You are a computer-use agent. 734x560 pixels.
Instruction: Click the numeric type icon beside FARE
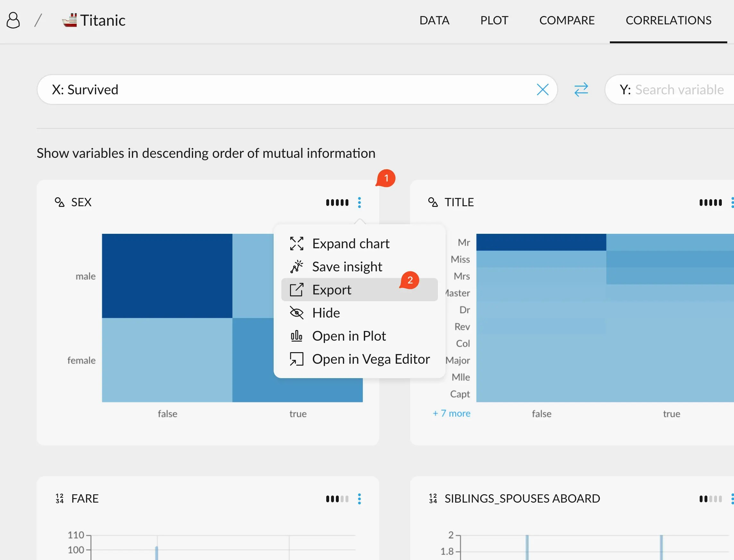pyautogui.click(x=60, y=498)
